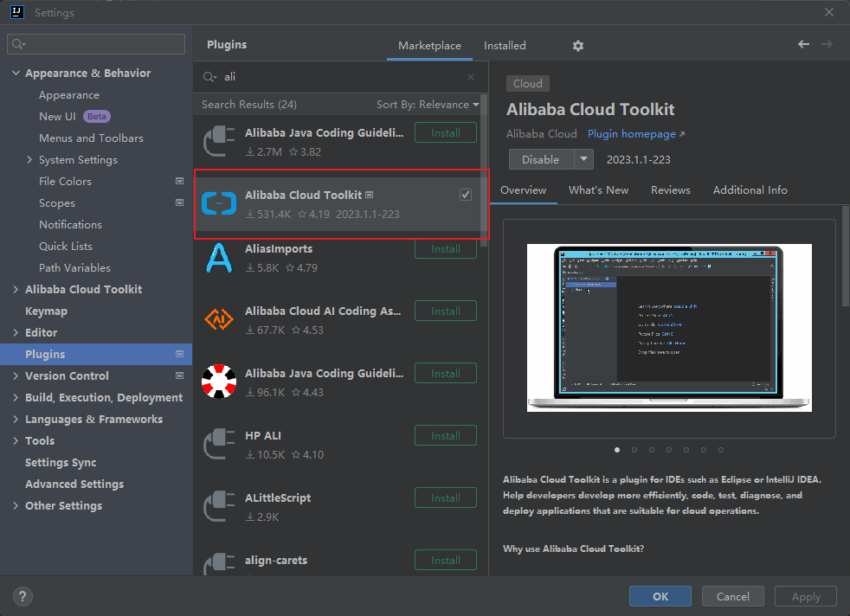Click the icon beside Alibaba Cloud Toolkit name

(x=369, y=195)
